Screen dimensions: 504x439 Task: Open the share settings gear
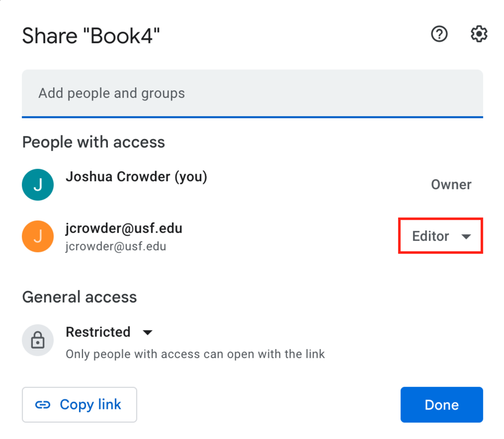[478, 34]
